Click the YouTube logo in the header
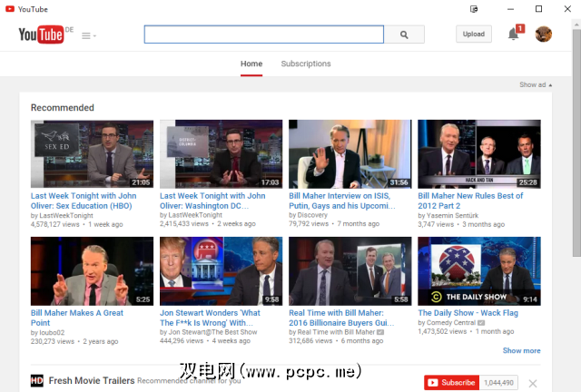This screenshot has width=581, height=392. point(41,34)
